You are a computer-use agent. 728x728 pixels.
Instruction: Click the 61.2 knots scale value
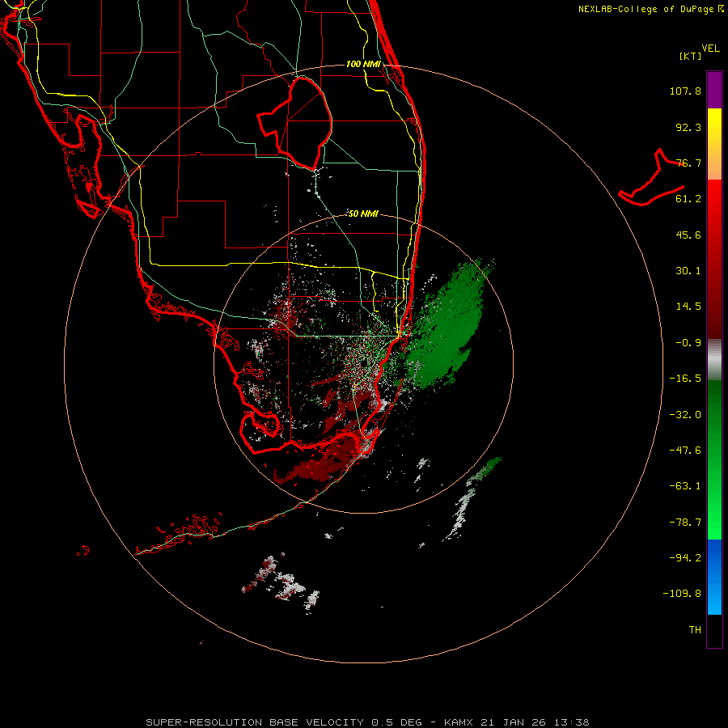688,199
